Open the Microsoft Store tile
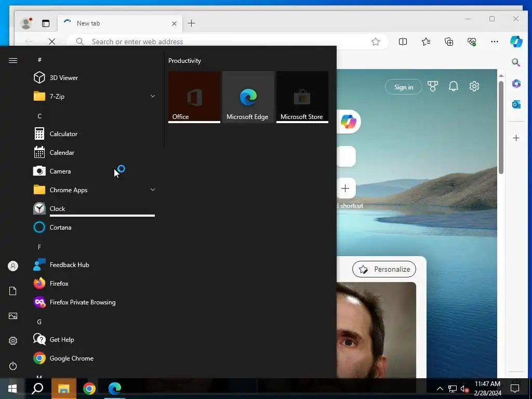This screenshot has height=399, width=532. (302, 97)
